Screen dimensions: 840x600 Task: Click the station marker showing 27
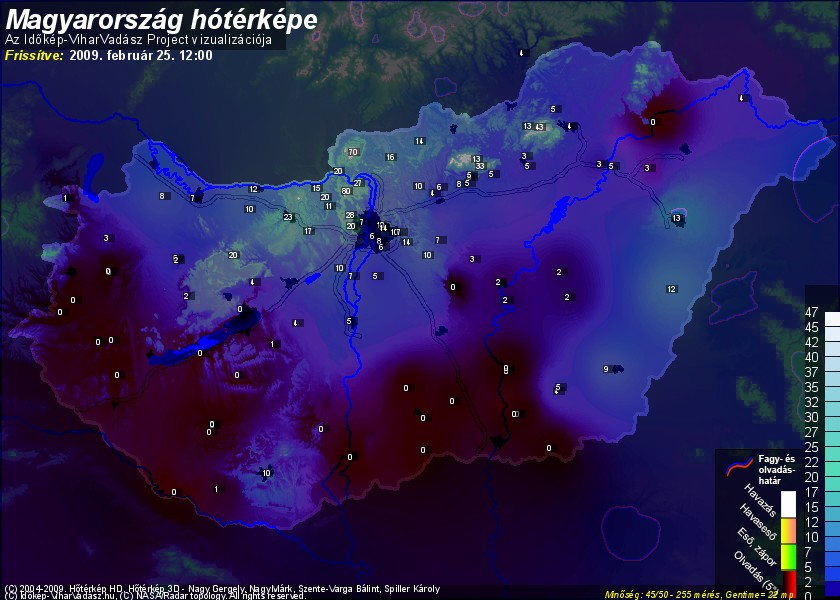[x=357, y=183]
